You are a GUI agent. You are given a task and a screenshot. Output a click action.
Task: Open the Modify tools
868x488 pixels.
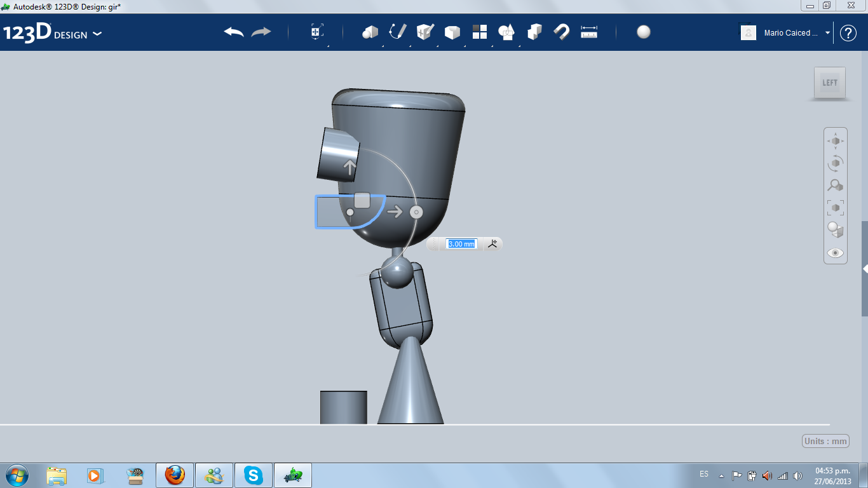pos(452,32)
